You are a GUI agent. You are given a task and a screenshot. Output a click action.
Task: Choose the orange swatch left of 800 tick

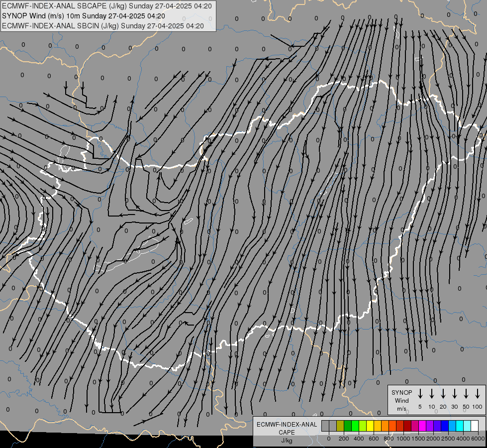pos(385,426)
